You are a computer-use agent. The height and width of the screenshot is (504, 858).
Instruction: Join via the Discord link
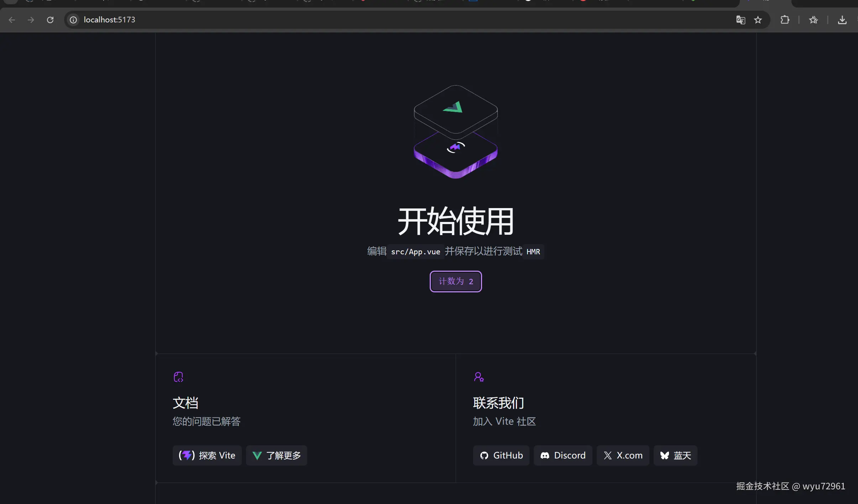coord(563,455)
